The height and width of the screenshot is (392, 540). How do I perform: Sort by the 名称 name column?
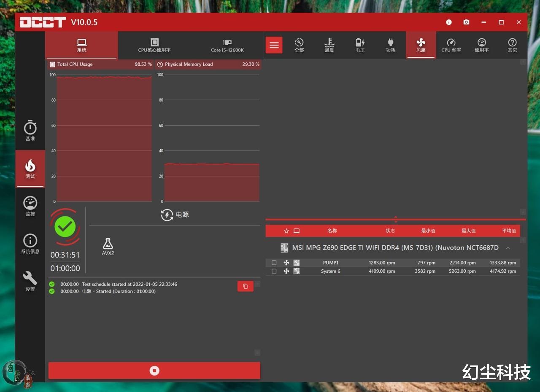tap(332, 231)
